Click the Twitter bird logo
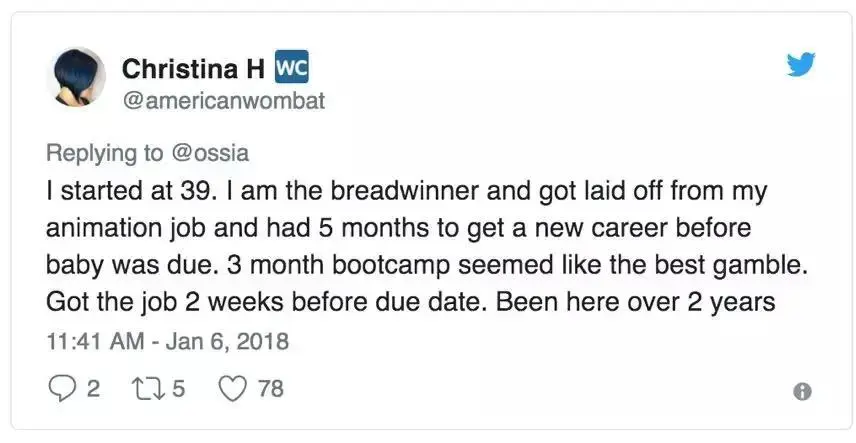This screenshot has width=856, height=443. coord(801,64)
